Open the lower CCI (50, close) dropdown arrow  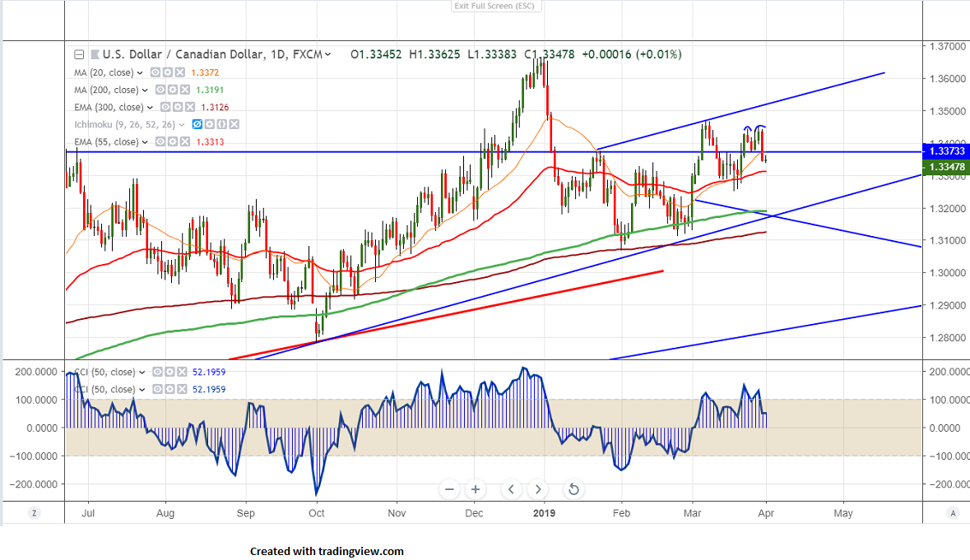(x=142, y=390)
